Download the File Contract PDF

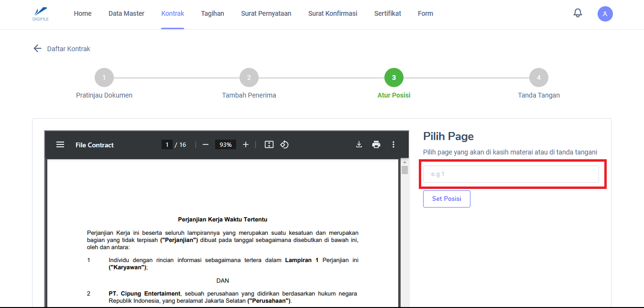359,144
